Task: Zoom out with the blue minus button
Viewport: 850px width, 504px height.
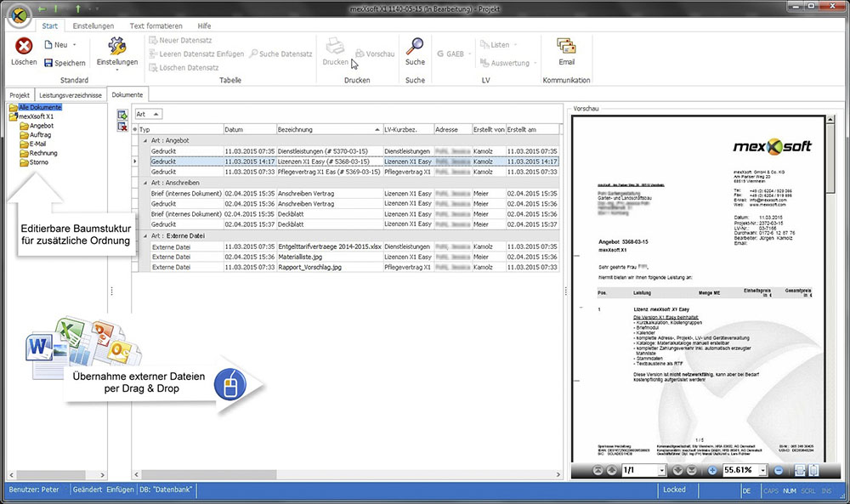Action: (x=776, y=470)
